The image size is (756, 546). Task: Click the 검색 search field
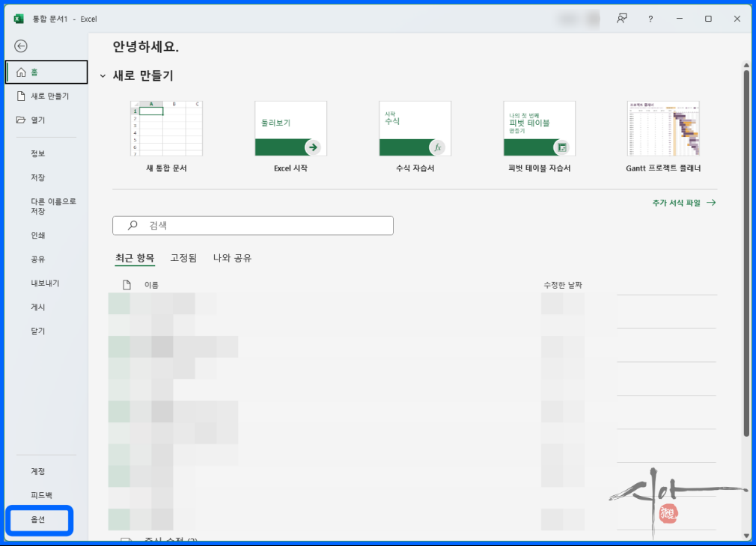pyautogui.click(x=253, y=226)
